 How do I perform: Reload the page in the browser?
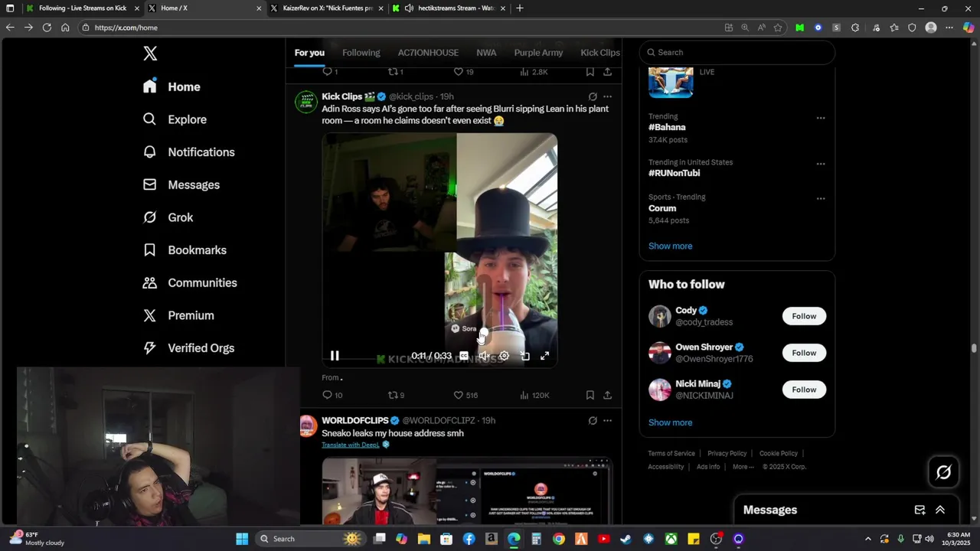[47, 28]
